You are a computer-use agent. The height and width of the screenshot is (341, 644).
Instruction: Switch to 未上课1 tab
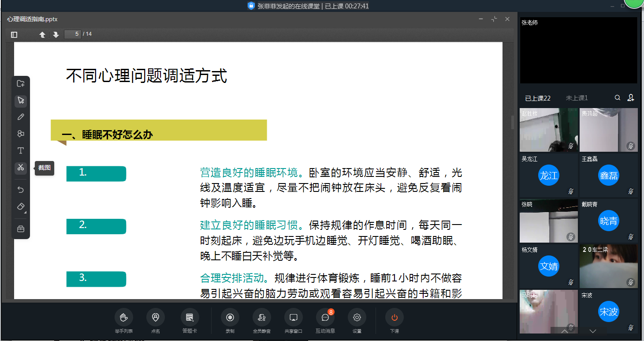tap(577, 98)
